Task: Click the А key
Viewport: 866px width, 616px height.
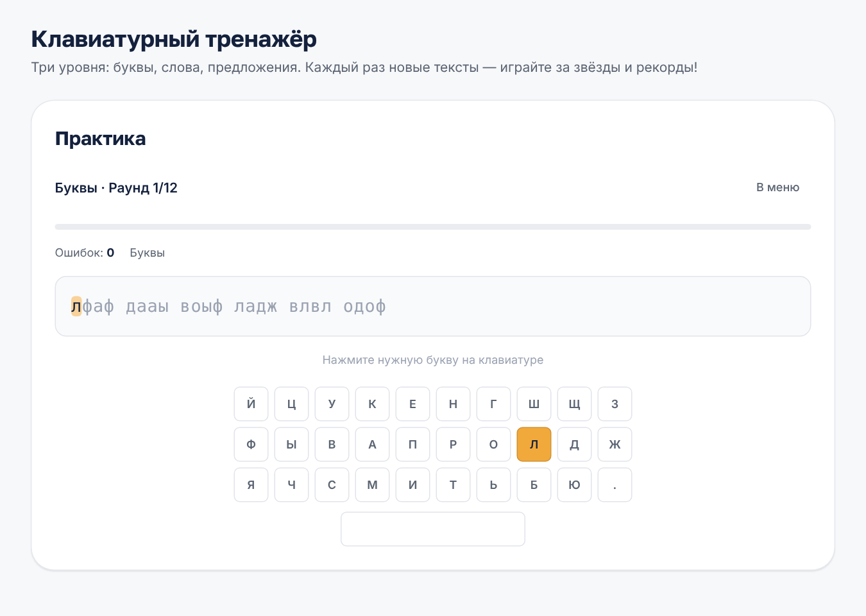Action: pos(372,444)
